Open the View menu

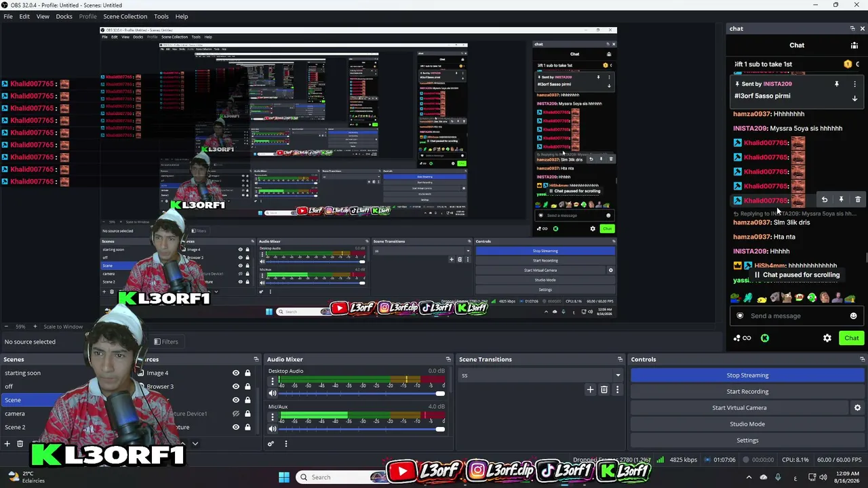43,16
